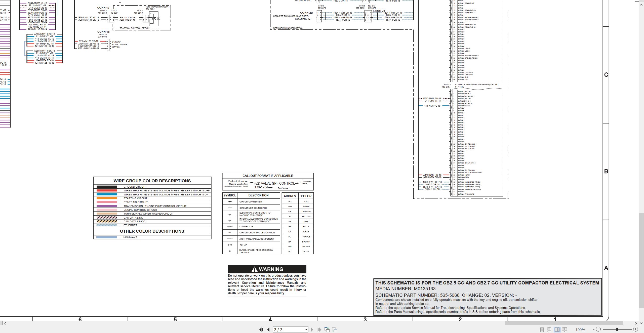Click the HIGHWAYS color swatch

107,237
